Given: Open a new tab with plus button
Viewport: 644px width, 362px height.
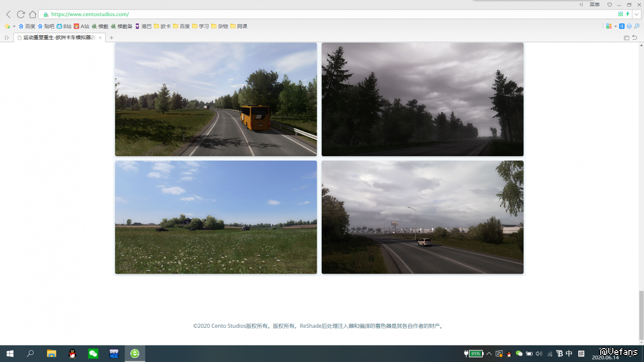Looking at the screenshot, I should click(x=112, y=38).
